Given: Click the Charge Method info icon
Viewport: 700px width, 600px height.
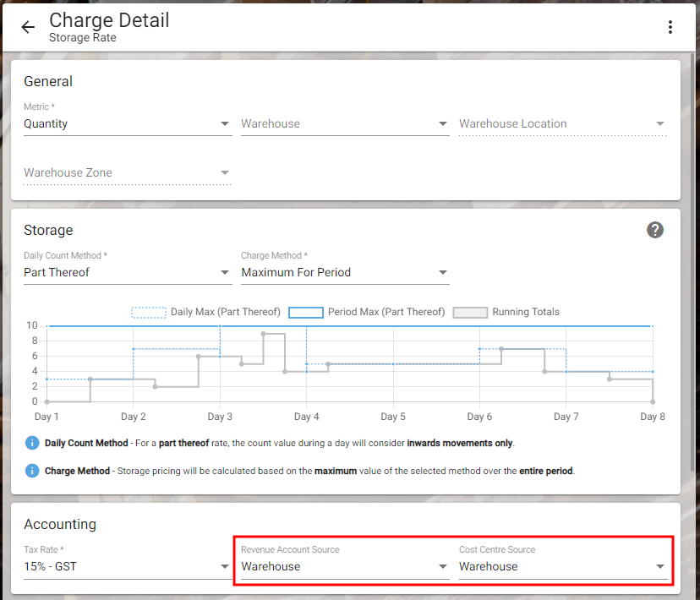Looking at the screenshot, I should 31,471.
